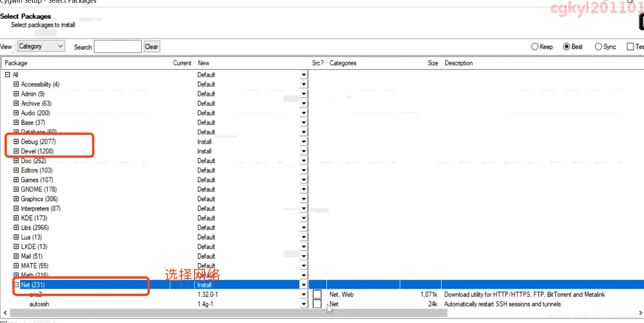The image size is (644, 323).
Task: Select the Net (231) tree row
Action: click(x=322, y=285)
